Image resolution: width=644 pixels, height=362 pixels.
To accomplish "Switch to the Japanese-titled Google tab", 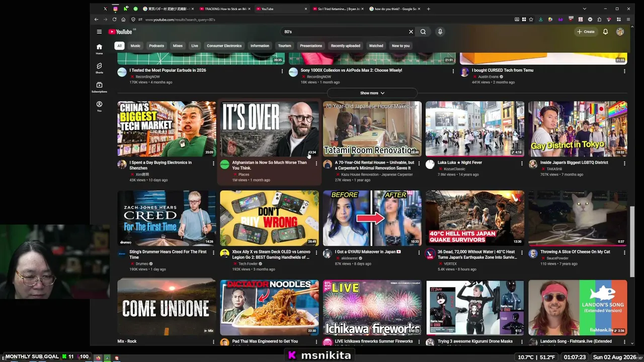I will pyautogui.click(x=168, y=9).
